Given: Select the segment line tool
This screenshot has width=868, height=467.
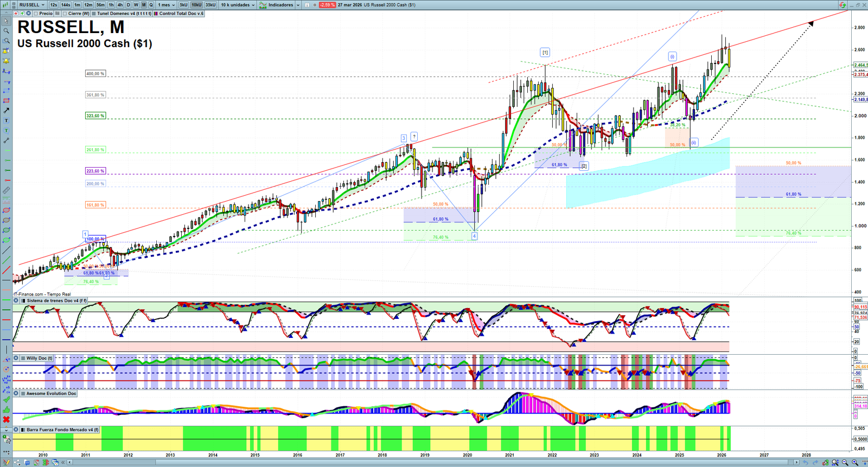Looking at the screenshot, I should (x=6, y=140).
